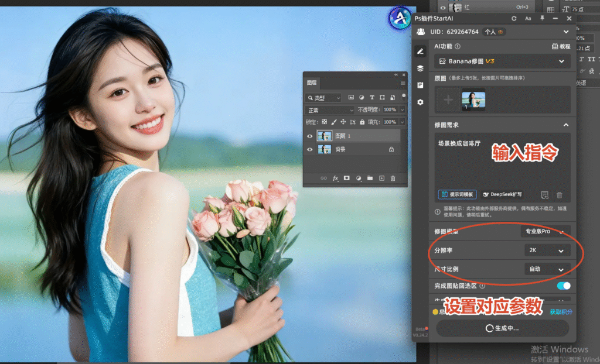Screen dimensions: 600x364
Task: Hide 图层 1 with its eye icon
Action: click(309, 136)
